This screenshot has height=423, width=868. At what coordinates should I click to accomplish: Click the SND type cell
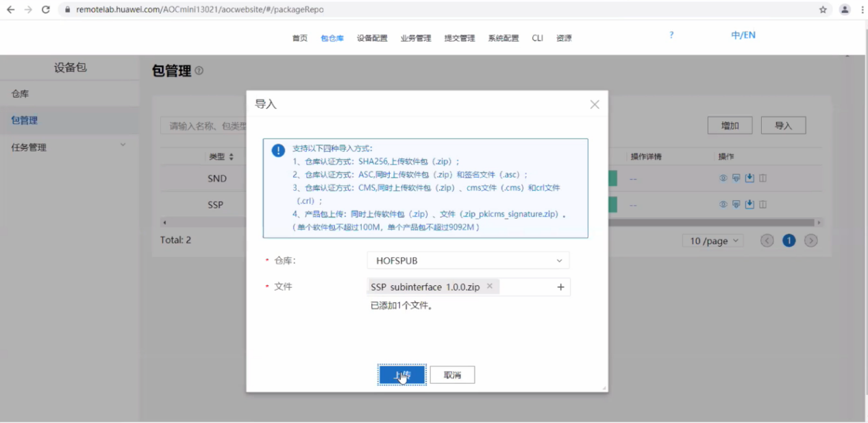tap(217, 178)
